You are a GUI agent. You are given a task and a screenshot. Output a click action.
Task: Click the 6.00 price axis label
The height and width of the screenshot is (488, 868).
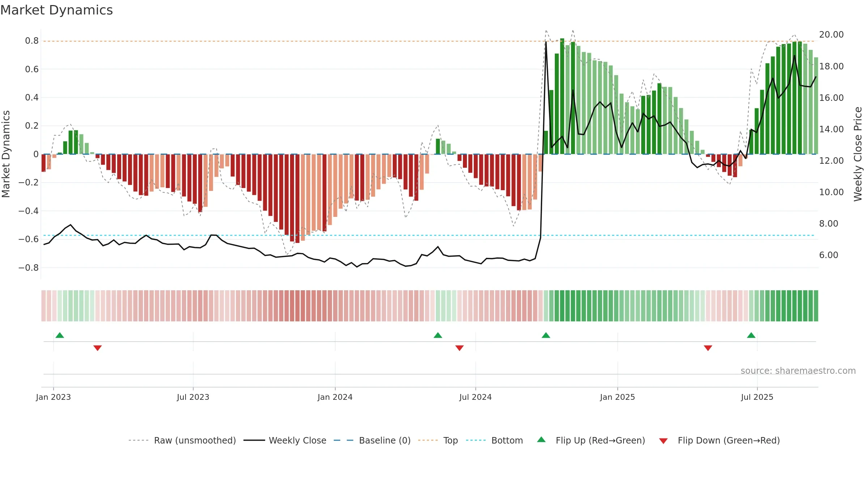pos(829,255)
